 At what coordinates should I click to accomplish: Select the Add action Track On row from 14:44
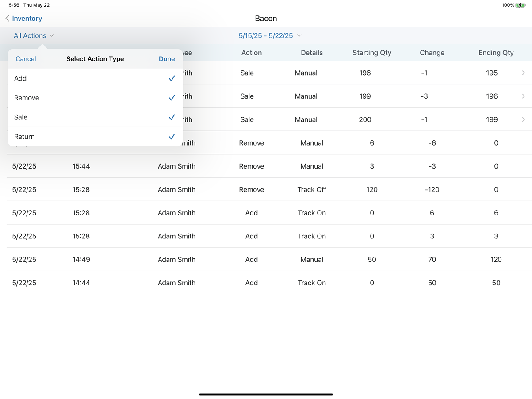point(266,283)
